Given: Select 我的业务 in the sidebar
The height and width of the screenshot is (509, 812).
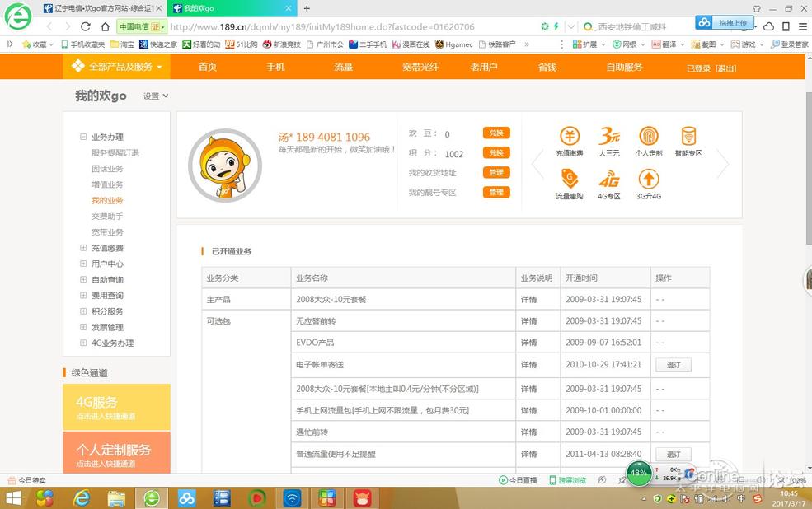Looking at the screenshot, I should 107,200.
